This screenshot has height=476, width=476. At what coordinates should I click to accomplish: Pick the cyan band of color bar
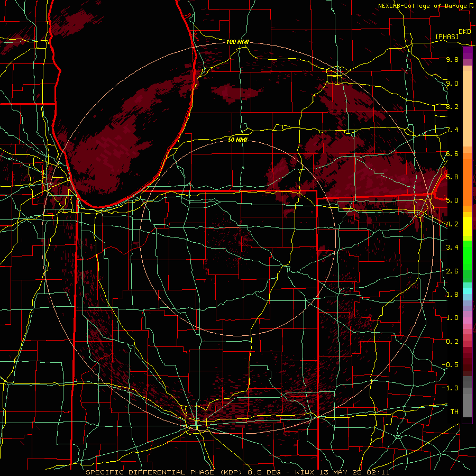467,290
